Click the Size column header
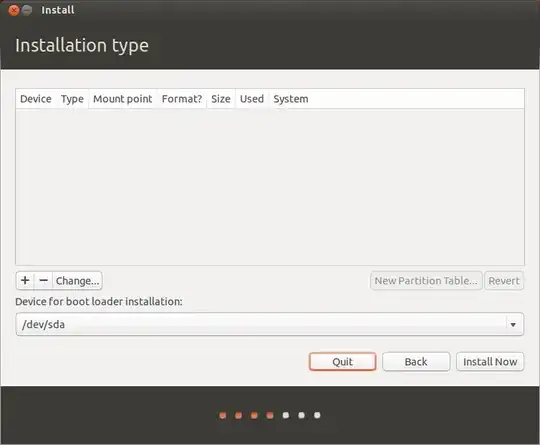 pos(221,99)
